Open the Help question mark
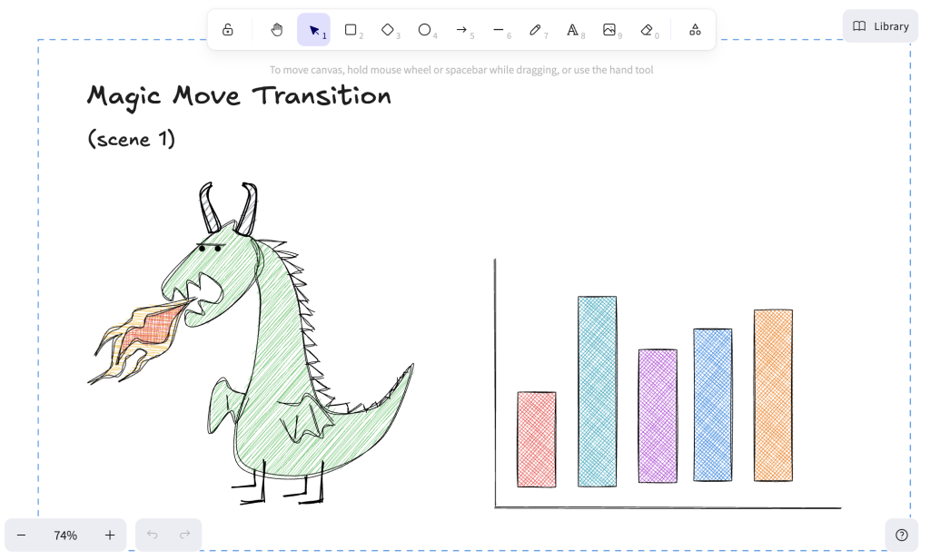The image size is (930, 560). click(900, 535)
